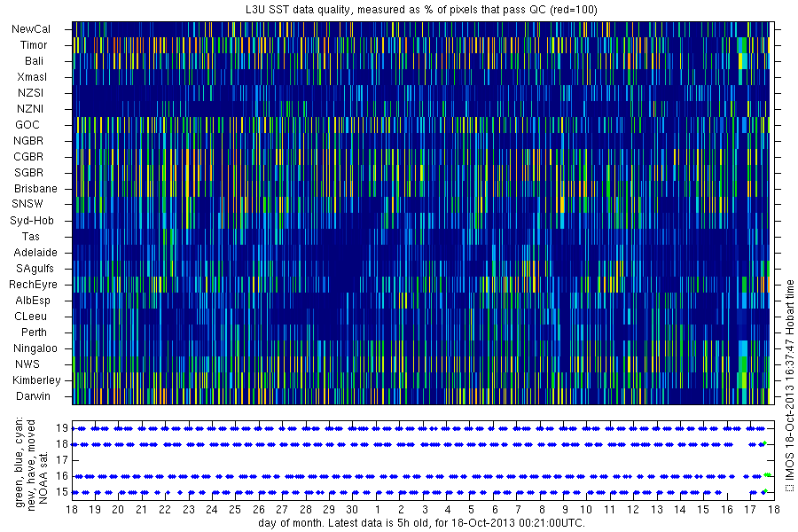Click the Darwin row label
Viewport: 798px width, 532px height.
(x=33, y=396)
